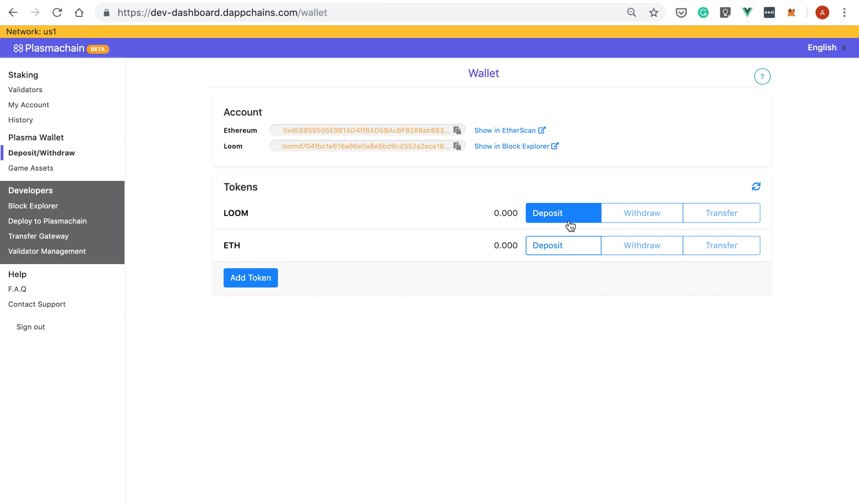This screenshot has height=504, width=859.
Task: Reload the page with the refresh icon
Action: pyautogui.click(x=57, y=13)
